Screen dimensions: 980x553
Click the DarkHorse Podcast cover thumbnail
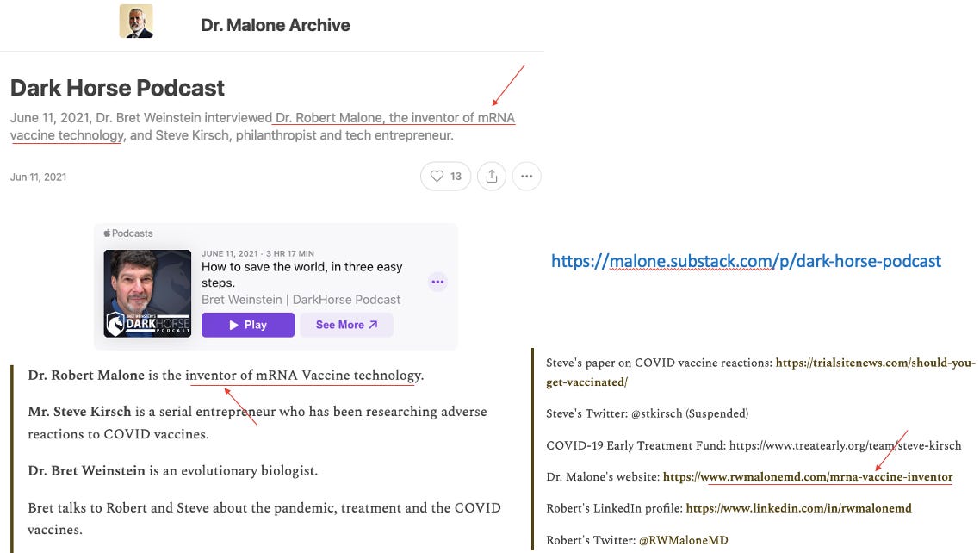click(147, 294)
